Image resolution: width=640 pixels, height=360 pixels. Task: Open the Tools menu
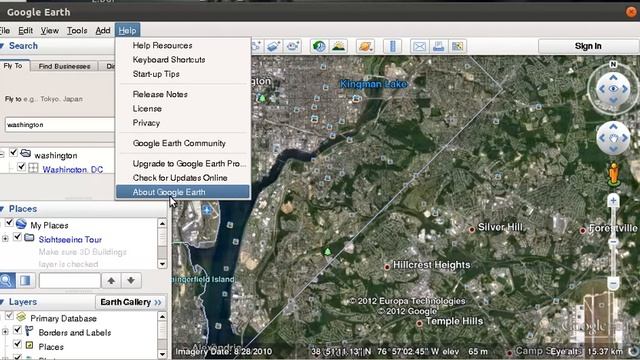(x=77, y=30)
